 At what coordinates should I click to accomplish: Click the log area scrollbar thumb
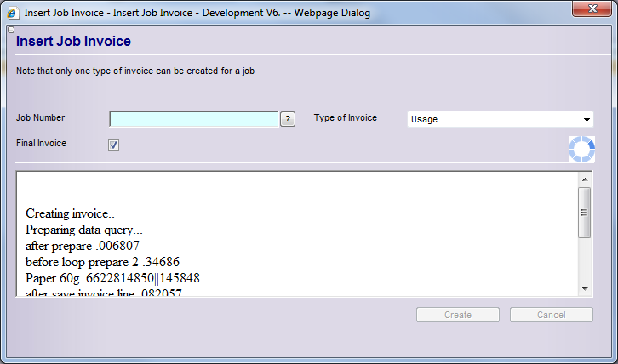[584, 212]
